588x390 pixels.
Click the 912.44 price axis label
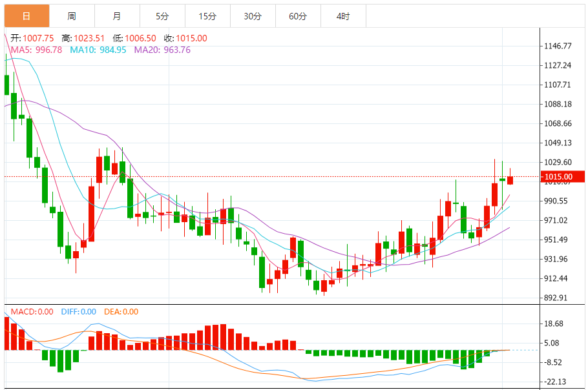(x=556, y=278)
